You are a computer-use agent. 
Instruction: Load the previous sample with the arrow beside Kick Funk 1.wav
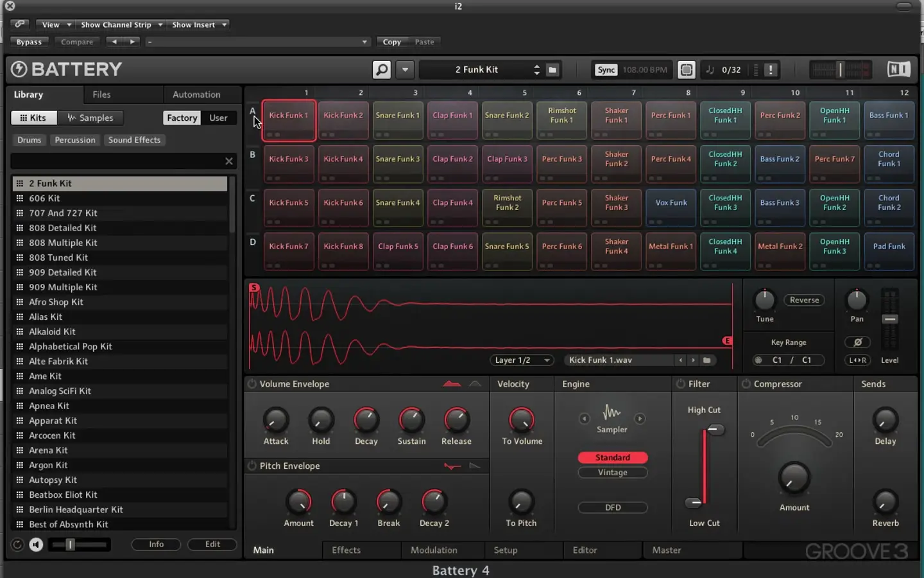tap(681, 360)
